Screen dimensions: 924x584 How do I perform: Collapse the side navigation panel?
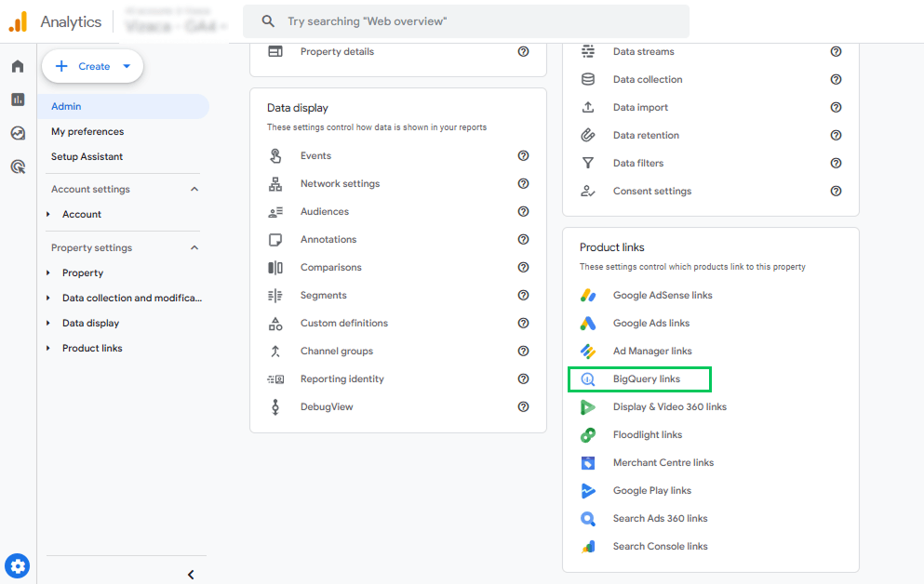(191, 575)
